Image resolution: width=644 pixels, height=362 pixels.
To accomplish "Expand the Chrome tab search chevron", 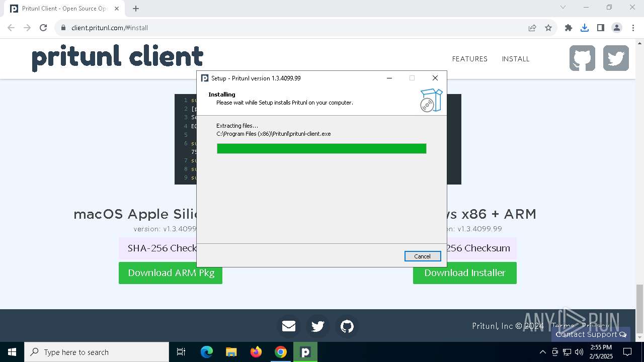I will tap(563, 7).
